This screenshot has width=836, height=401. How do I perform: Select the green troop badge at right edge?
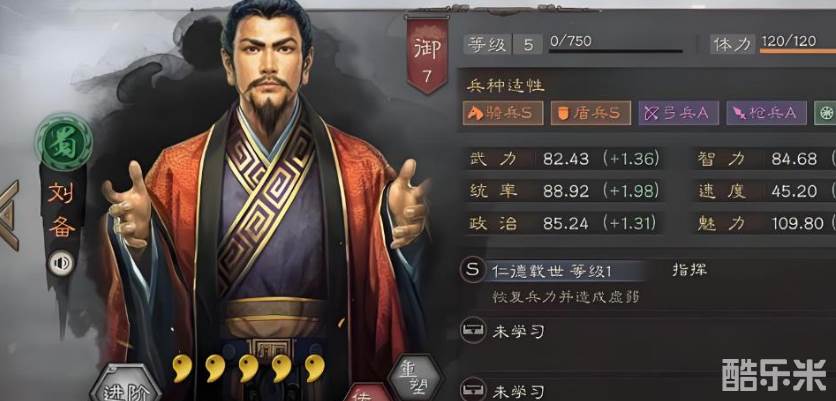click(825, 113)
